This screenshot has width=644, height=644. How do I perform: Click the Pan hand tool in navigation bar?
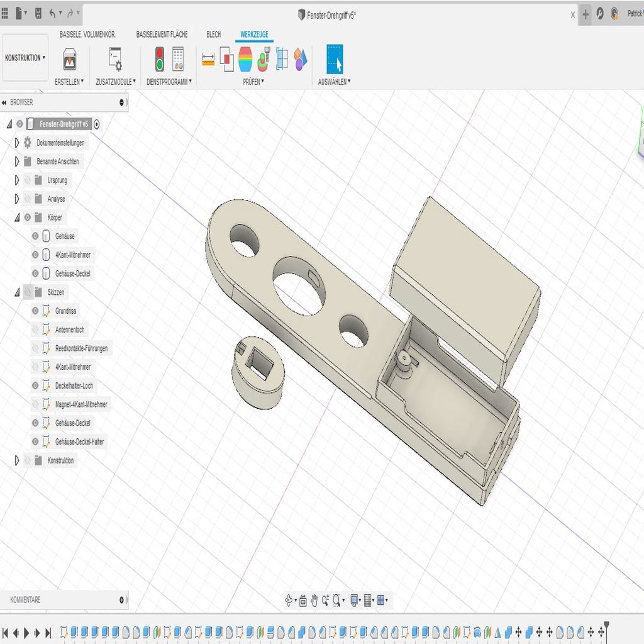click(x=314, y=601)
